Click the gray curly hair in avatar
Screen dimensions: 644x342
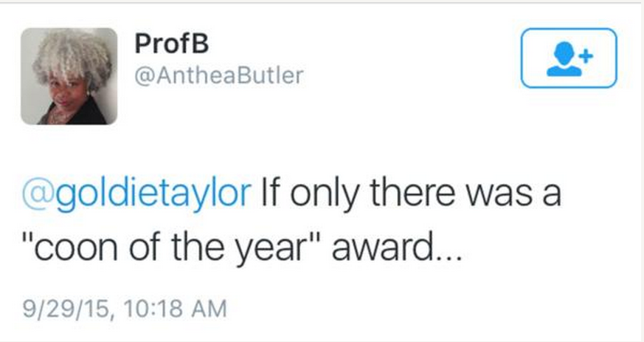(x=72, y=55)
